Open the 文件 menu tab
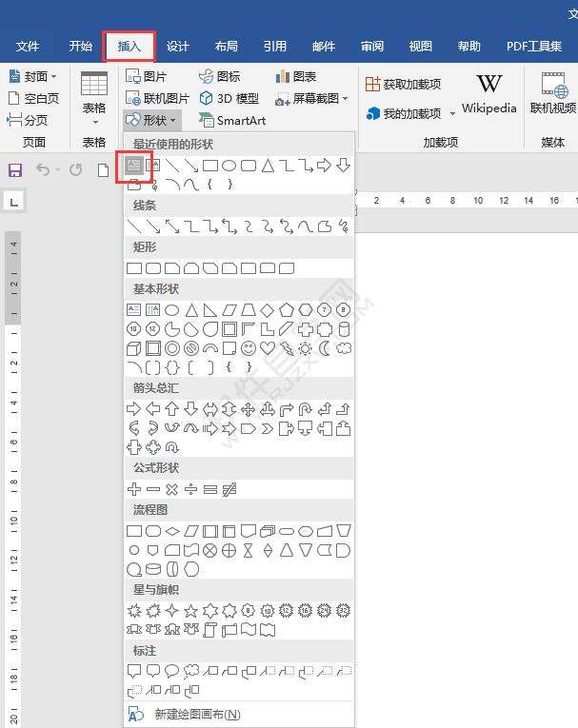Image resolution: width=578 pixels, height=728 pixels. [28, 47]
